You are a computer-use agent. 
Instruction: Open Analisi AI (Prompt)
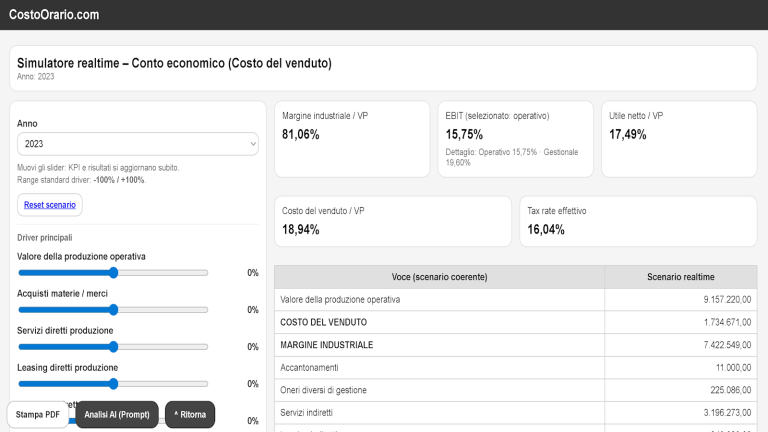(117, 414)
